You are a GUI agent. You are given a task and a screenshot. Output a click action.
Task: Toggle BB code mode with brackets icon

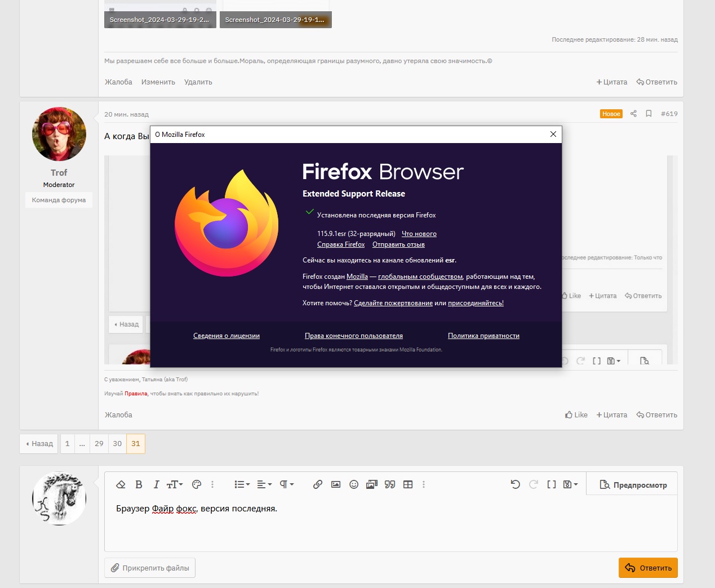[x=551, y=484]
